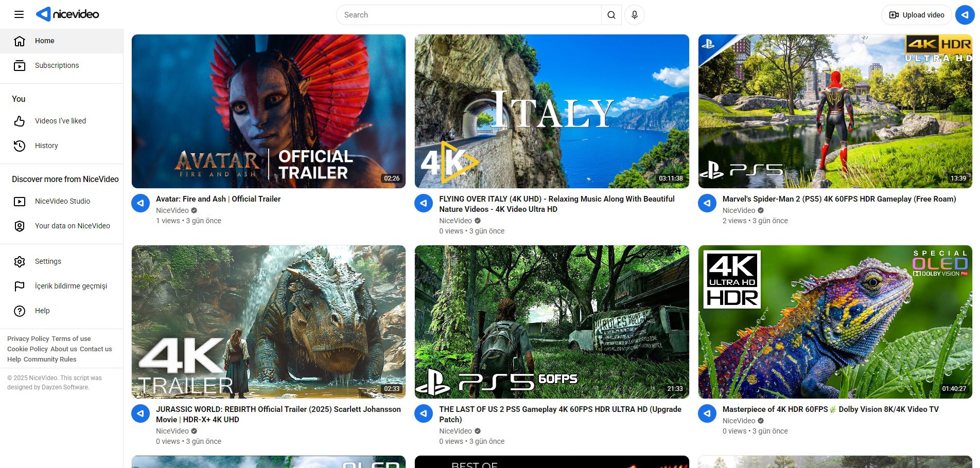Click the History clock icon

20,146
